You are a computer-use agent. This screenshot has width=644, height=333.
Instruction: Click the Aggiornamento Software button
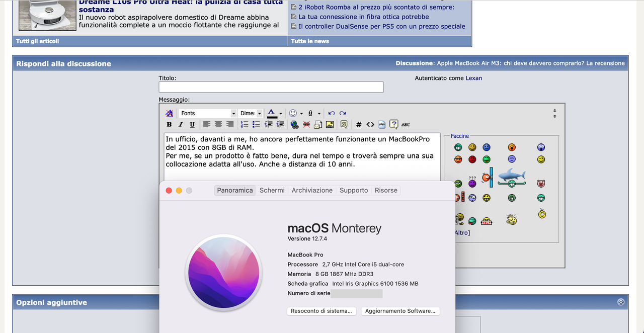(x=400, y=311)
